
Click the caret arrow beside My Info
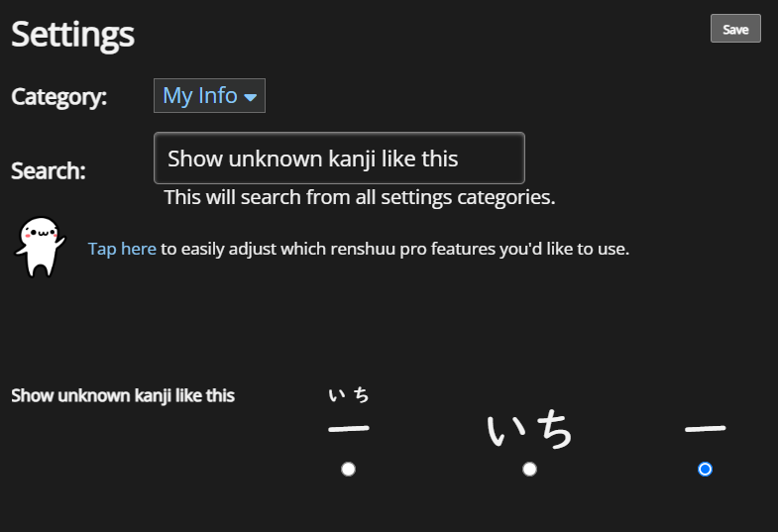(x=251, y=97)
